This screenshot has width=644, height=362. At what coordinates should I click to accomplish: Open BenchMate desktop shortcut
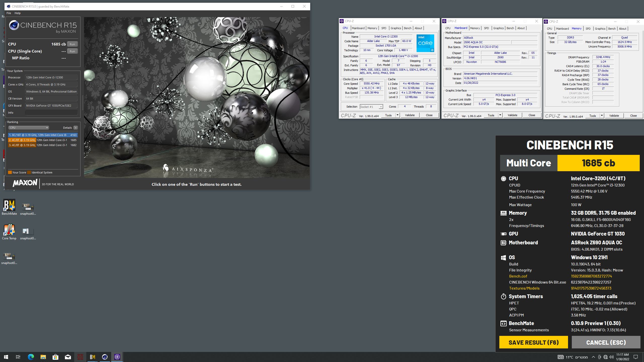(x=9, y=207)
